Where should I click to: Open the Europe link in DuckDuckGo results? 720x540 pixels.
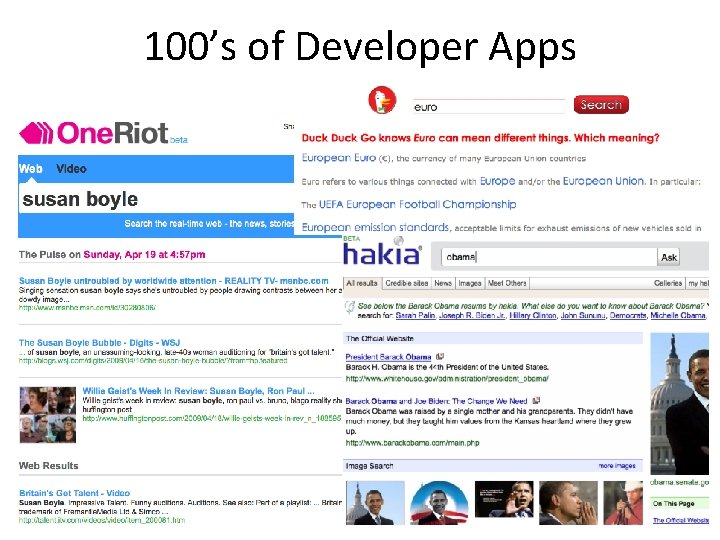point(497,181)
